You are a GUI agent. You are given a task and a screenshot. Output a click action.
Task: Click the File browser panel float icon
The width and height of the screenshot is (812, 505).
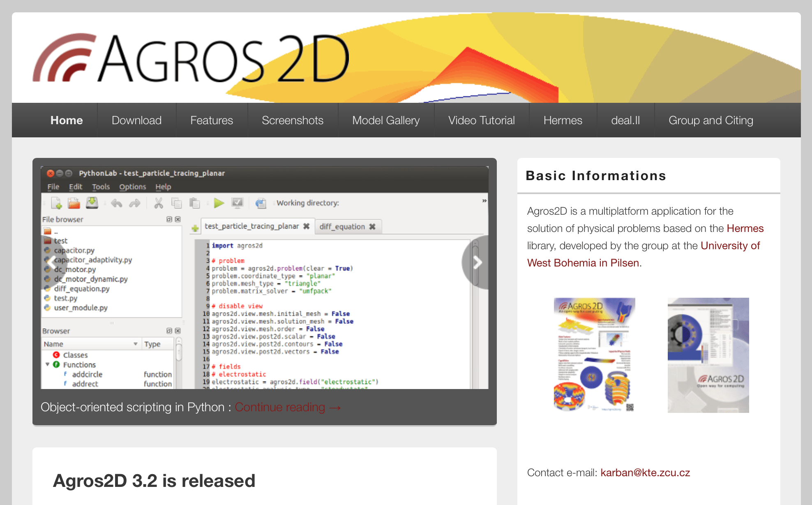point(169,219)
